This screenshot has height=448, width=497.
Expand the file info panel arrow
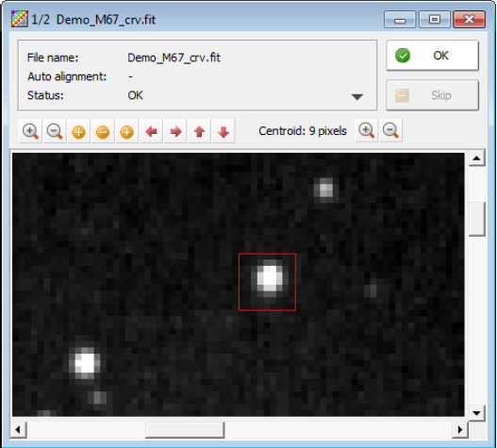point(357,97)
